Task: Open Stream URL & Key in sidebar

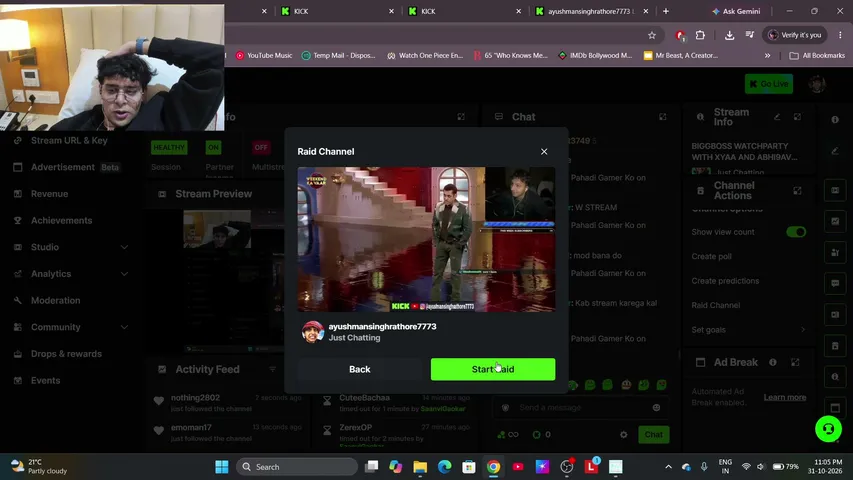Action: [69, 140]
